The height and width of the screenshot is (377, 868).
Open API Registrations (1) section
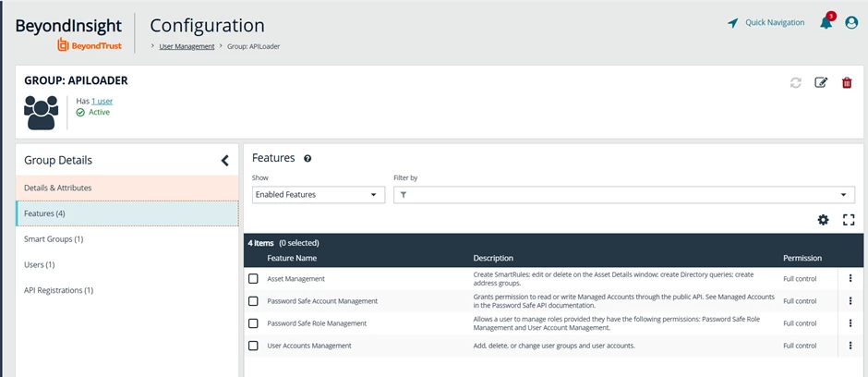pos(127,290)
